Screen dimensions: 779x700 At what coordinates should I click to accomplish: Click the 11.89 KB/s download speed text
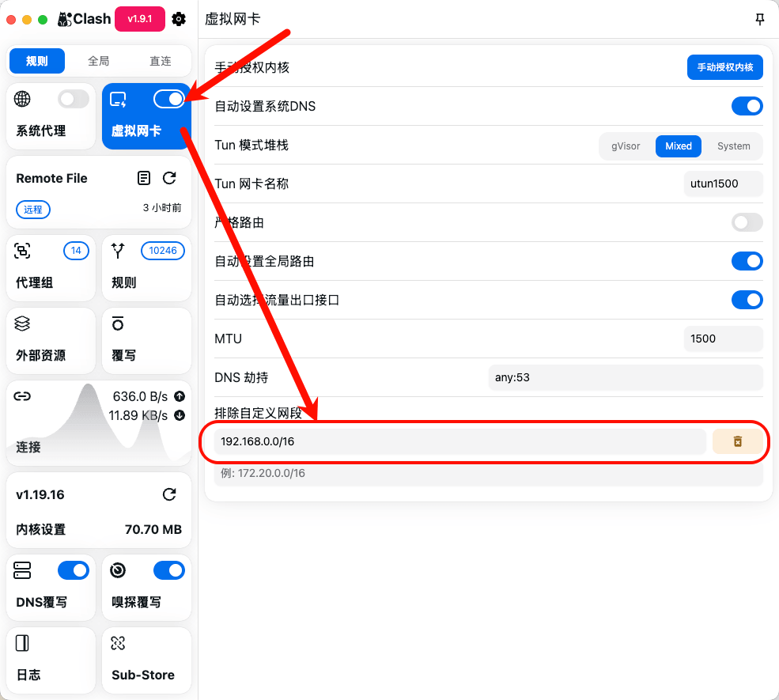tap(138, 415)
